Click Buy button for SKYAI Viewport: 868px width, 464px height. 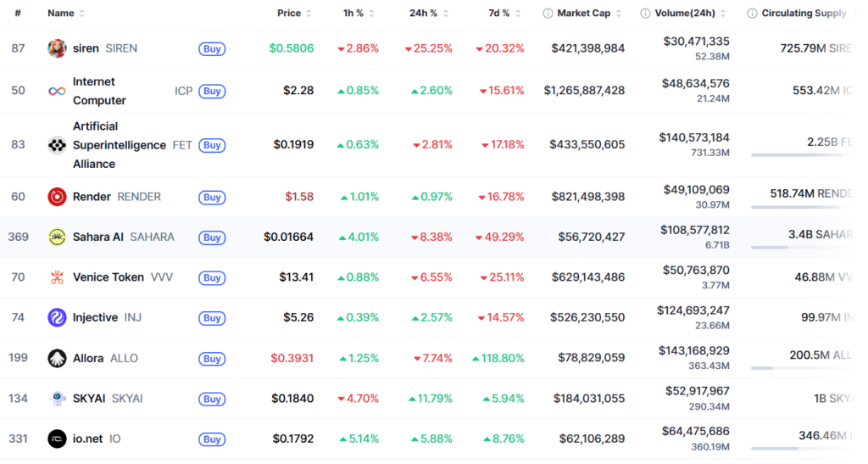pos(212,399)
